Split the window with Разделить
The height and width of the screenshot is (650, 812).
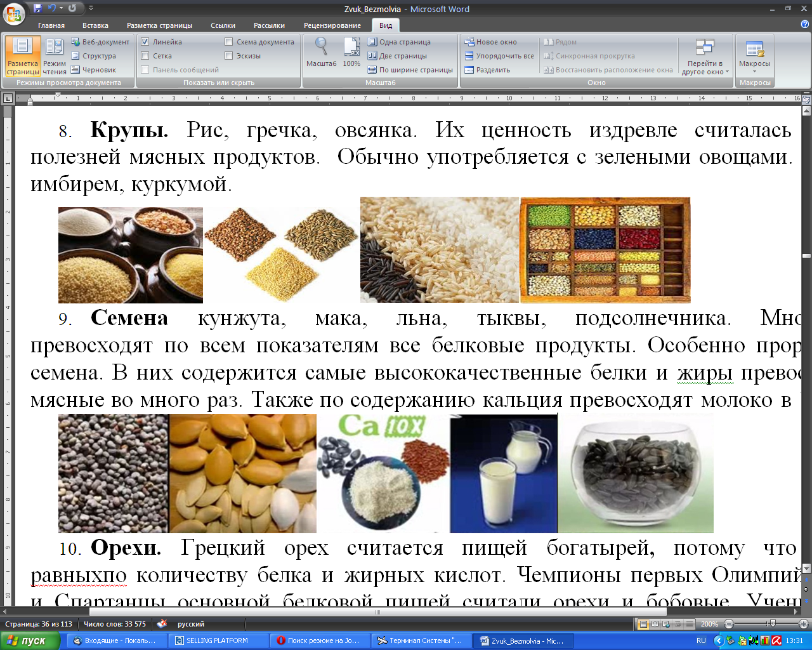[x=487, y=70]
